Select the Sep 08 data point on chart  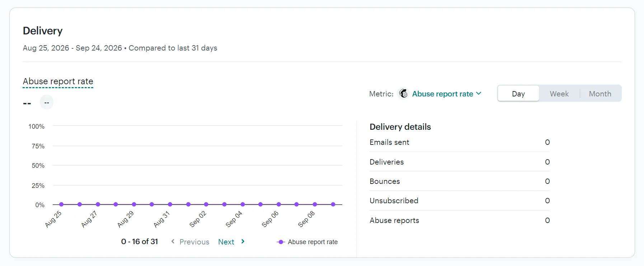(315, 204)
